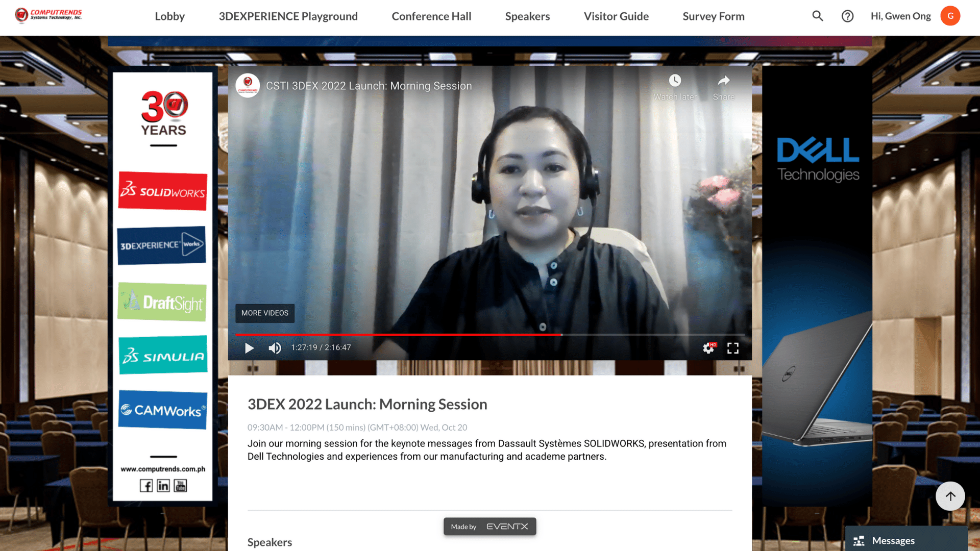
Task: Click the Made by EventX badge
Action: [x=489, y=527]
